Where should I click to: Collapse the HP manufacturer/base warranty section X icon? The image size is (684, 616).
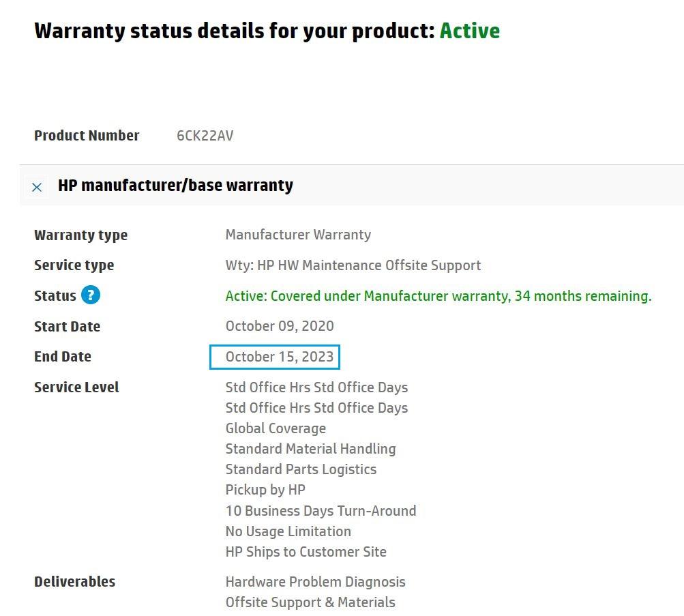point(37,187)
